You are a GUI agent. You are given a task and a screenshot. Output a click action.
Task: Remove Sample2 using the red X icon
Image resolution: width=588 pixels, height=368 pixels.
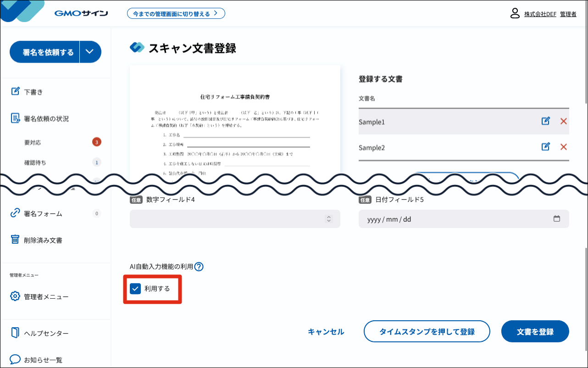coord(564,147)
